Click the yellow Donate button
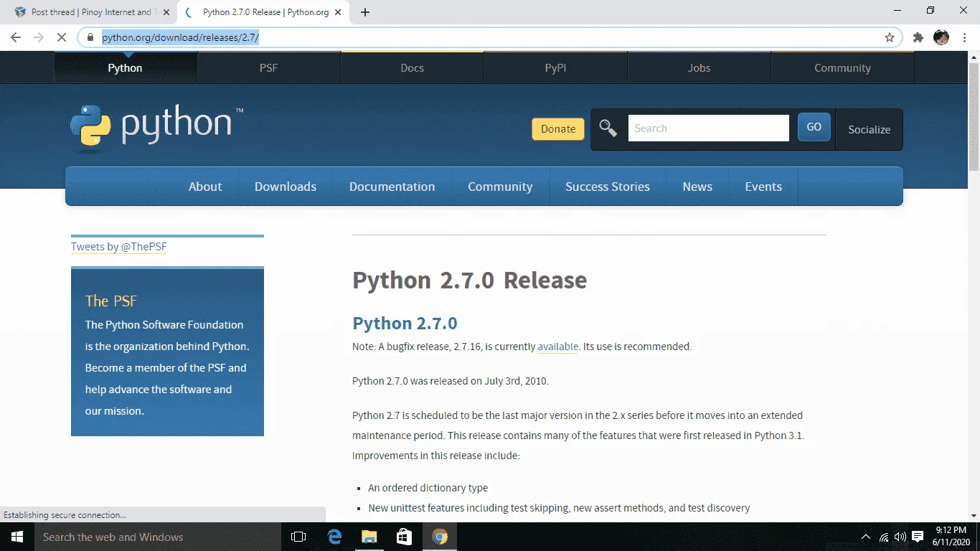 (558, 129)
